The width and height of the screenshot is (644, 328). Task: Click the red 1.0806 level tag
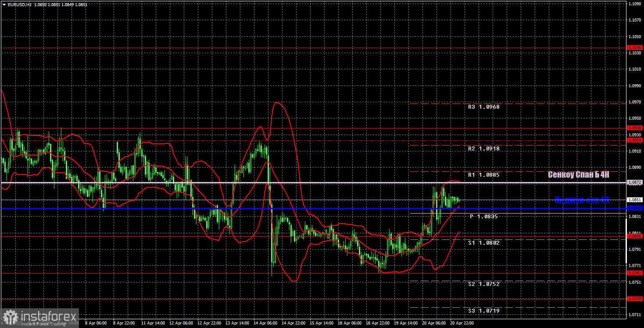click(x=635, y=236)
